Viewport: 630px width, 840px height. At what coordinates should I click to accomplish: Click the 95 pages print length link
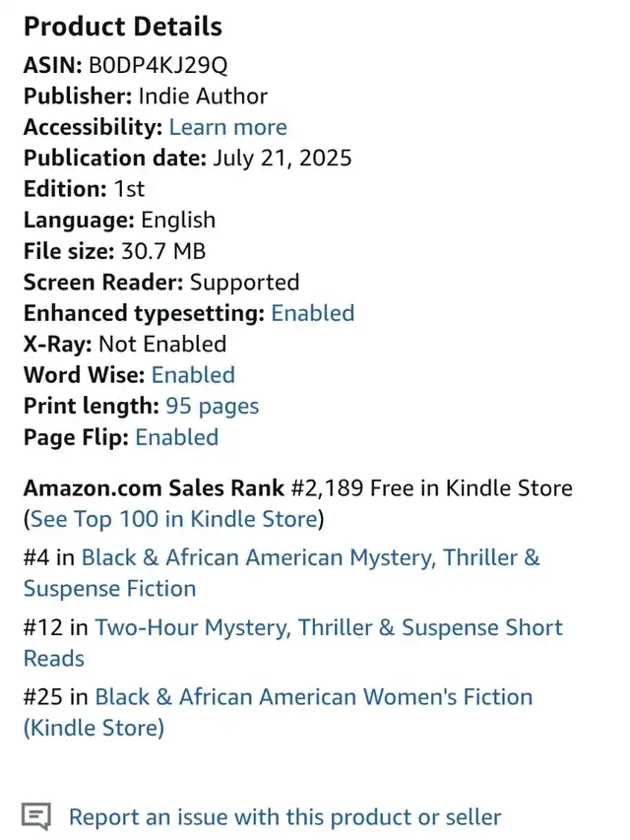tap(213, 407)
